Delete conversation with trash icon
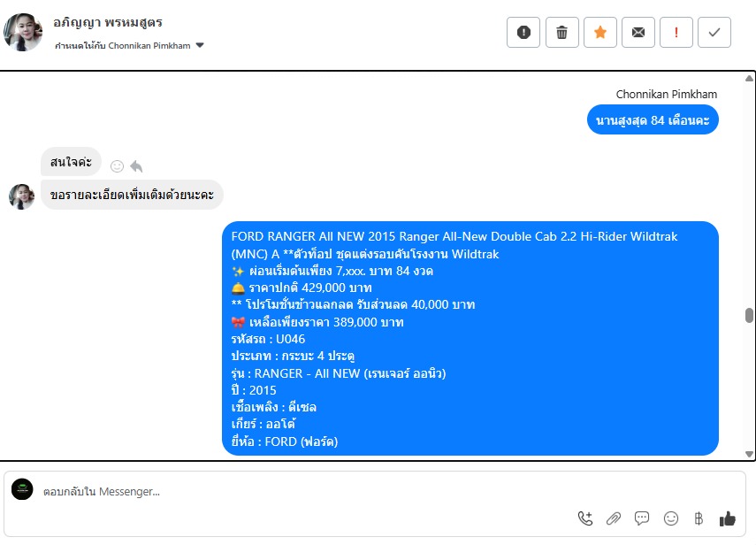This screenshot has width=756, height=545. pyautogui.click(x=561, y=33)
